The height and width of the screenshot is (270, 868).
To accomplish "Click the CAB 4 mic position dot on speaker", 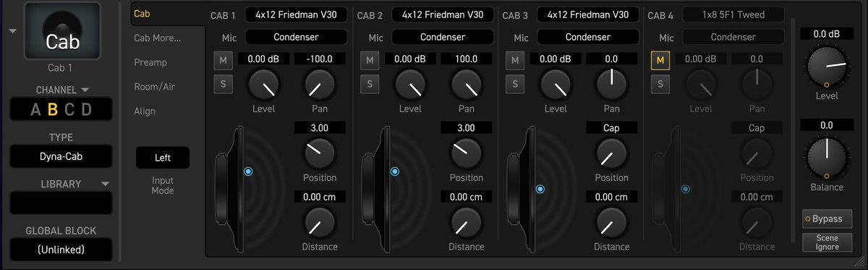I will pos(685,189).
